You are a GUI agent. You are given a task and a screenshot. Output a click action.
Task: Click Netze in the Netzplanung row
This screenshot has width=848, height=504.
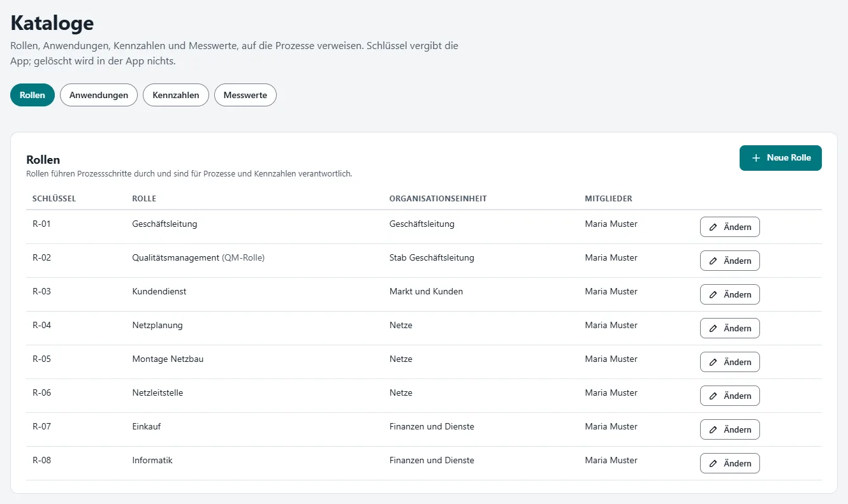coord(401,325)
